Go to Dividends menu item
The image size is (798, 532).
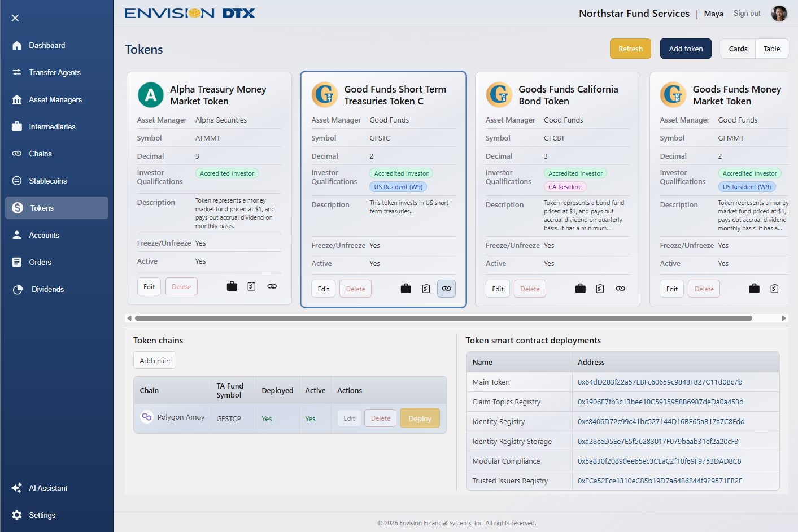click(47, 289)
